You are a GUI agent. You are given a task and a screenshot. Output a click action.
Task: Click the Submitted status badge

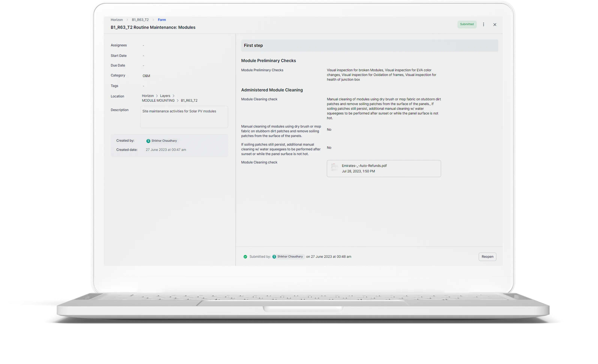(x=467, y=24)
